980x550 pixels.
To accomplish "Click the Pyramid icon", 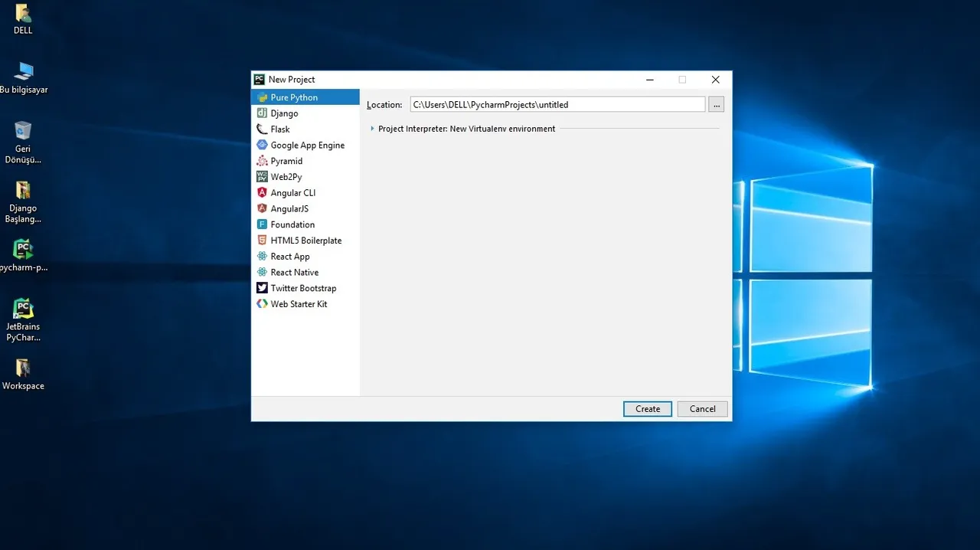I will pyautogui.click(x=262, y=161).
